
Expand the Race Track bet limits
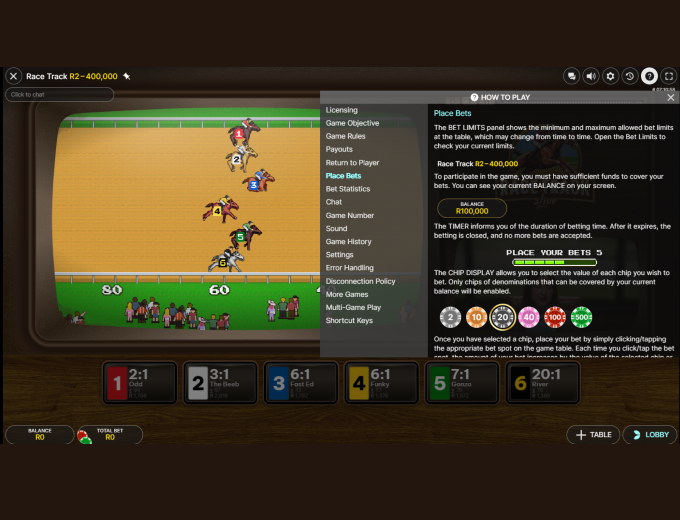(x=72, y=76)
